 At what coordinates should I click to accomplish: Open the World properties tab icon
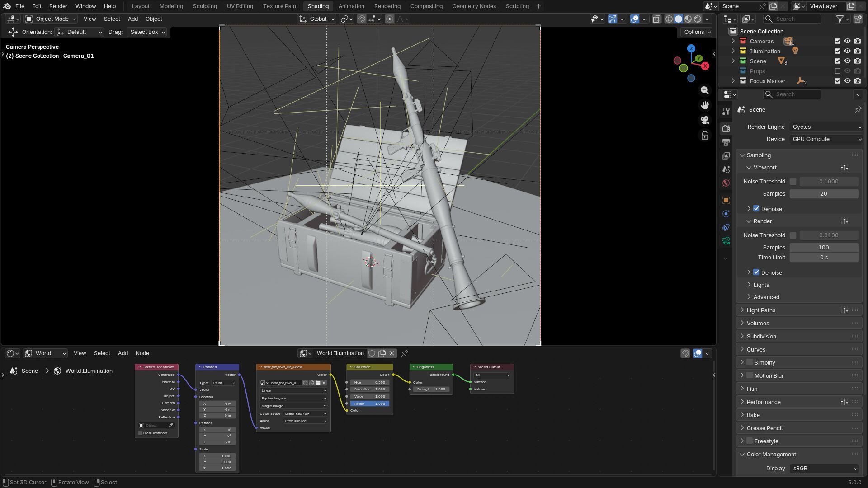pos(726,183)
